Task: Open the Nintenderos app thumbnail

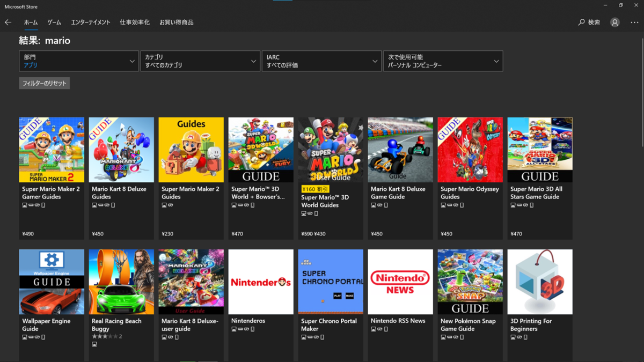Action: click(x=261, y=282)
